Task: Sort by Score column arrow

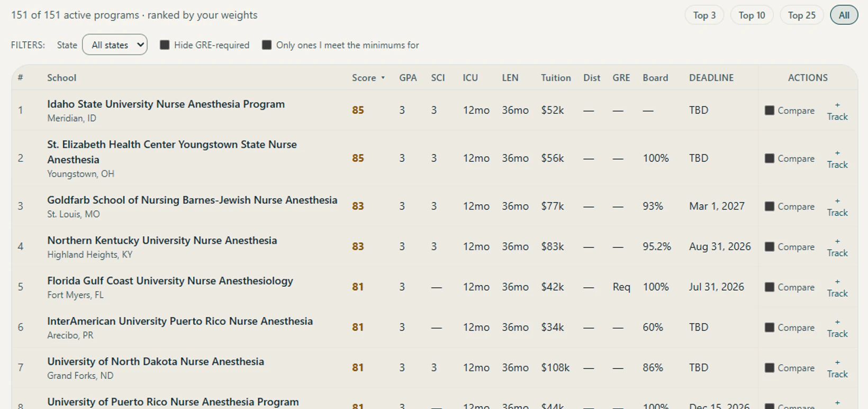Action: tap(383, 78)
